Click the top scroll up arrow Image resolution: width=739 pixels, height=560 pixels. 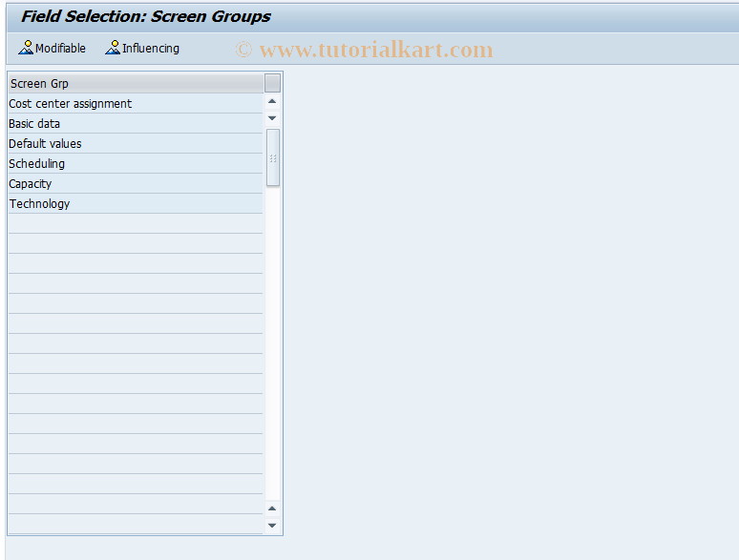[x=272, y=101]
